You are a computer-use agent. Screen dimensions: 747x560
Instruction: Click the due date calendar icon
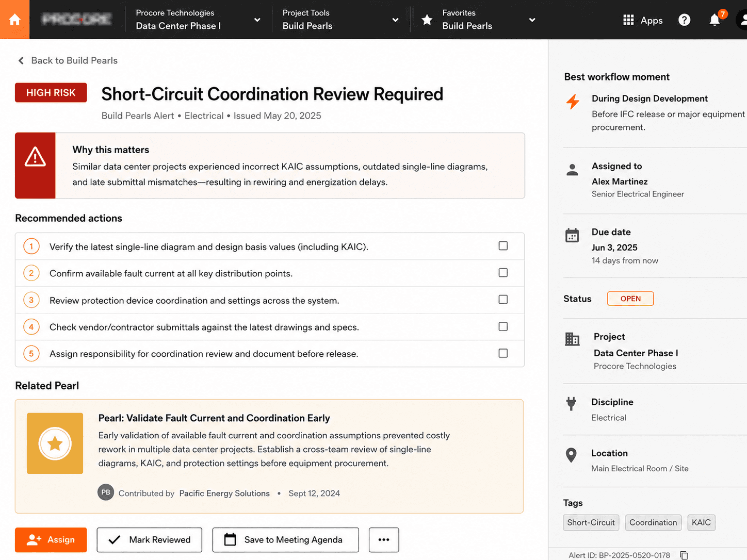click(x=572, y=235)
